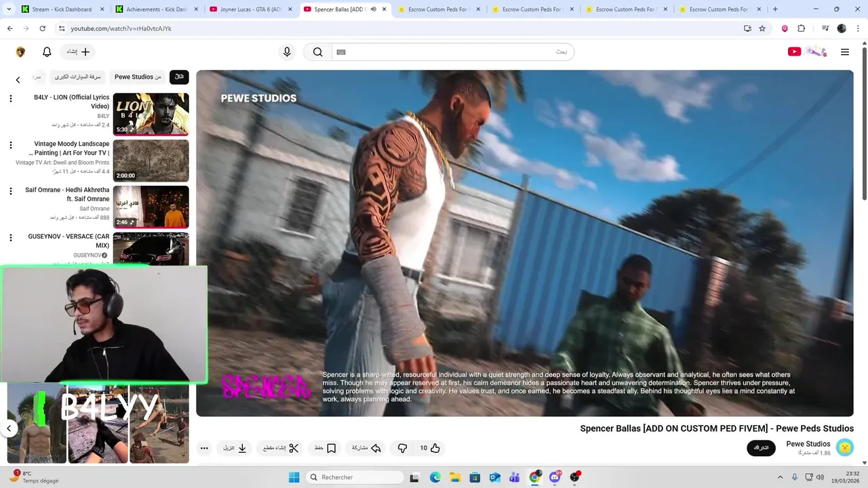Open Pewe Studios channel avatar
868x488 pixels.
844,447
